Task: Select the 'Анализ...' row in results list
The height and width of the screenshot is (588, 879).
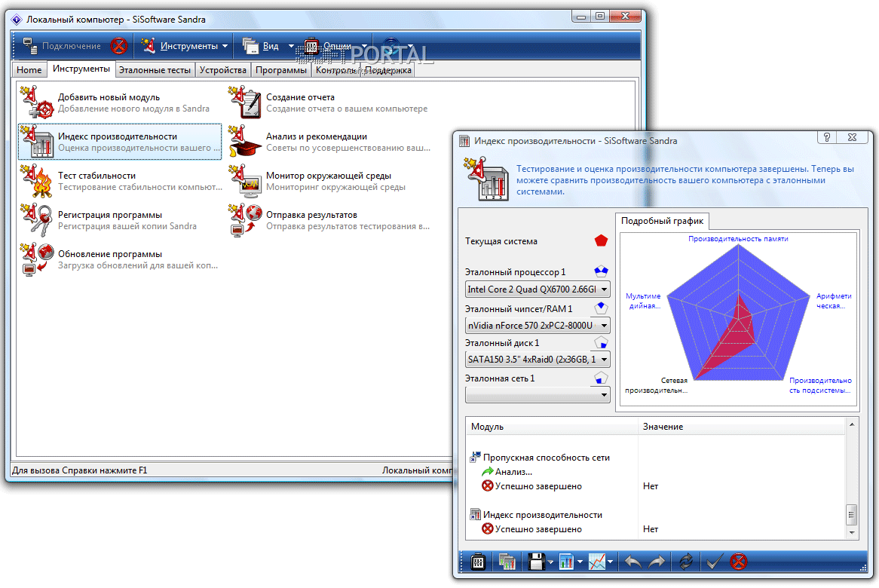Action: (513, 472)
